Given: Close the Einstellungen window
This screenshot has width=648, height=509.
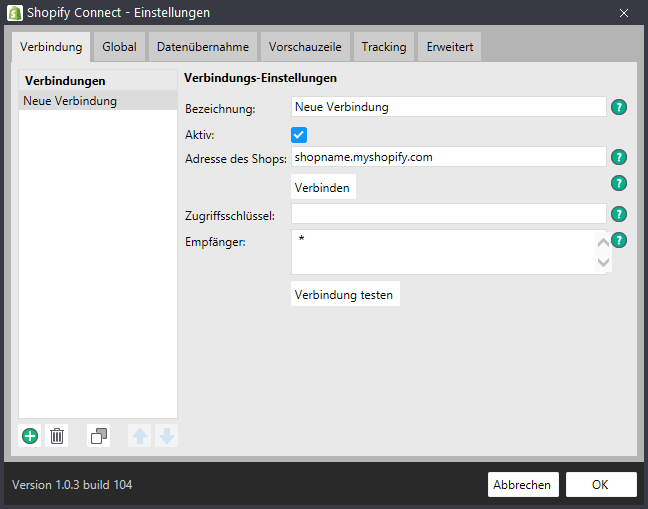Looking at the screenshot, I should click(x=624, y=13).
